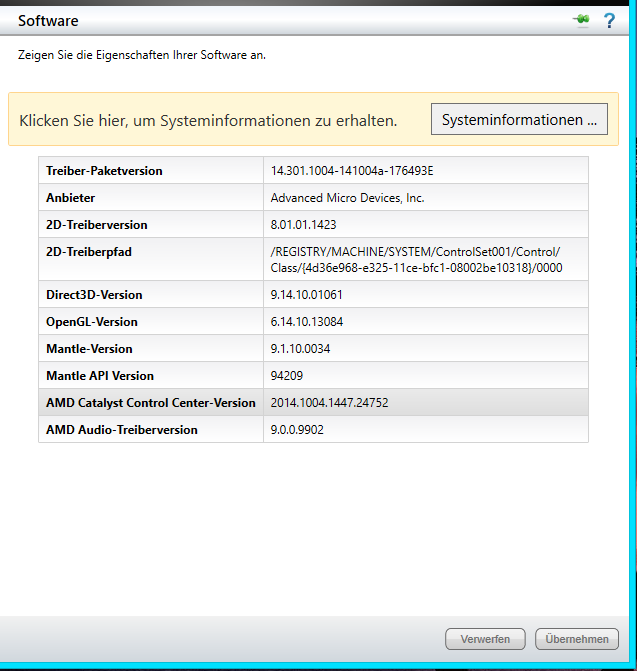Click the Software page heading
The width and height of the screenshot is (637, 671).
pos(48,21)
